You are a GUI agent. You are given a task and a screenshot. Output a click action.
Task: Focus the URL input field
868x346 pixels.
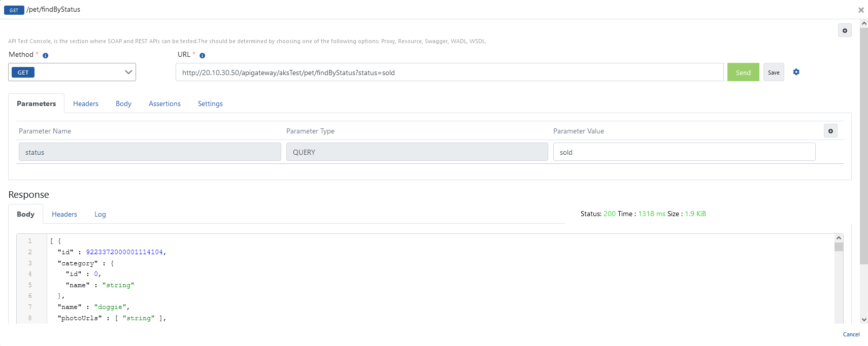tap(449, 72)
